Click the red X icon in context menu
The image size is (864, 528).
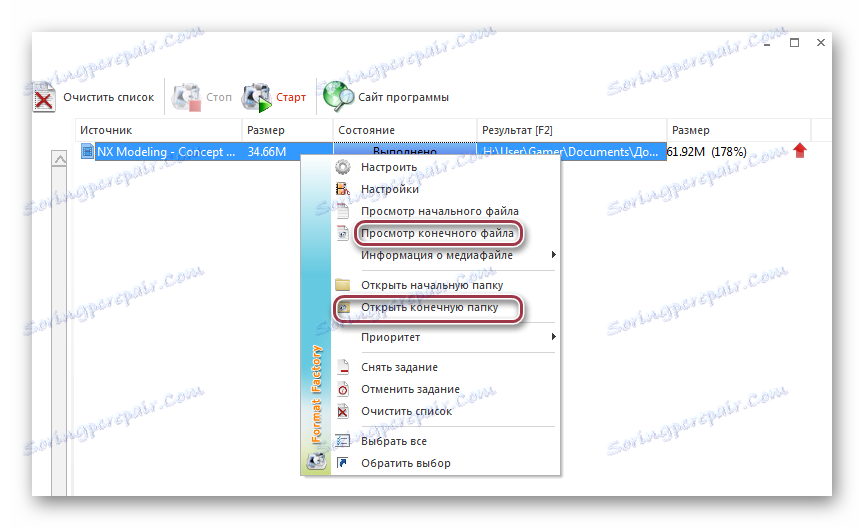tap(343, 411)
